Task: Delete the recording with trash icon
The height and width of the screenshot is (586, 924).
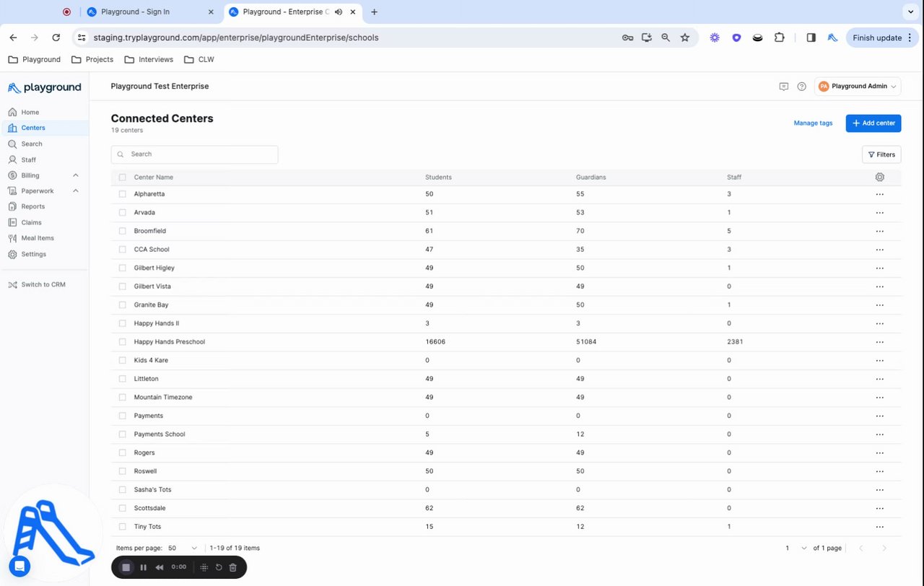Action: (x=232, y=568)
